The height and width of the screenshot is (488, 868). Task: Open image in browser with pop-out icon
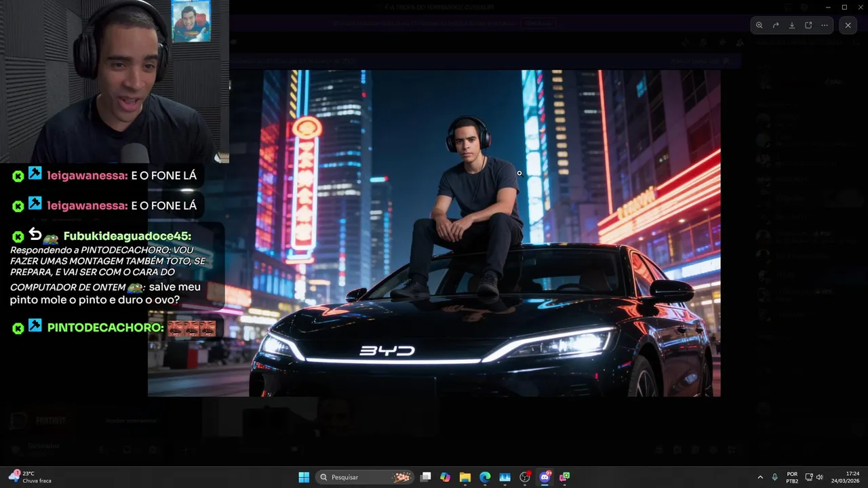pos(808,25)
